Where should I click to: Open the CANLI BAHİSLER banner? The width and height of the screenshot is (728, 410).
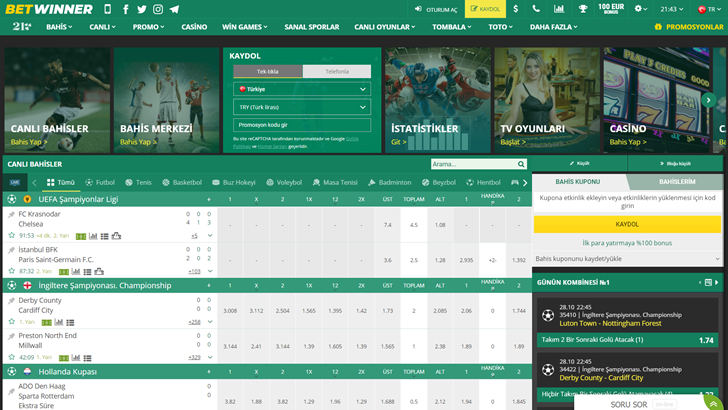pyautogui.click(x=57, y=100)
